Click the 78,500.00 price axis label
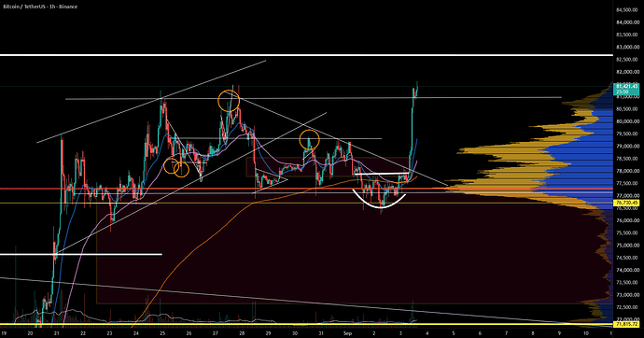This screenshot has width=644, height=338. [x=628, y=159]
